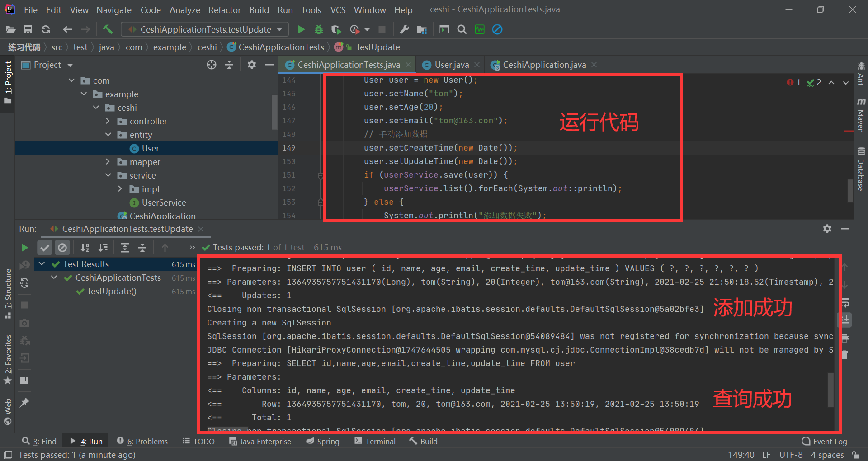The width and height of the screenshot is (868, 461).
Task: Click the Save All toolbar icon
Action: coord(28,29)
